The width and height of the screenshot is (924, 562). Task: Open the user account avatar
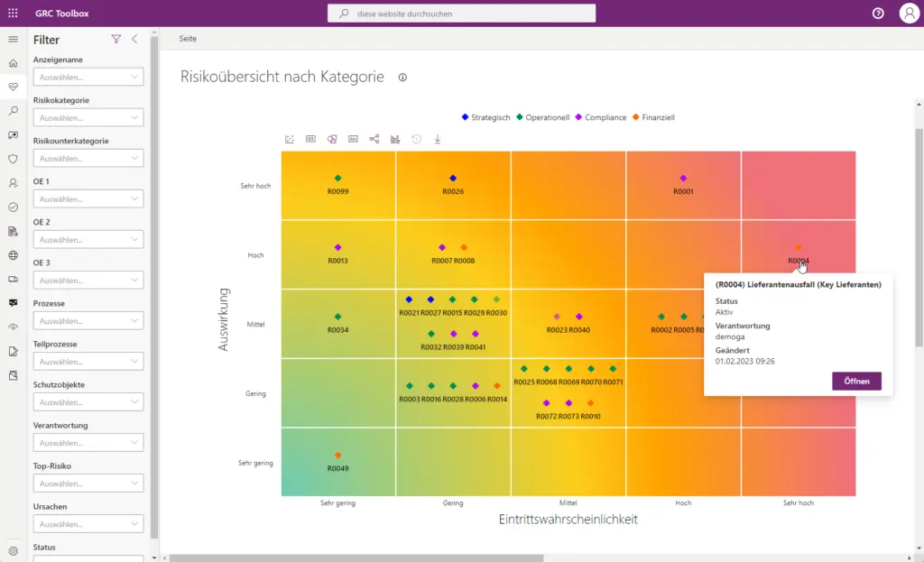pyautogui.click(x=908, y=14)
